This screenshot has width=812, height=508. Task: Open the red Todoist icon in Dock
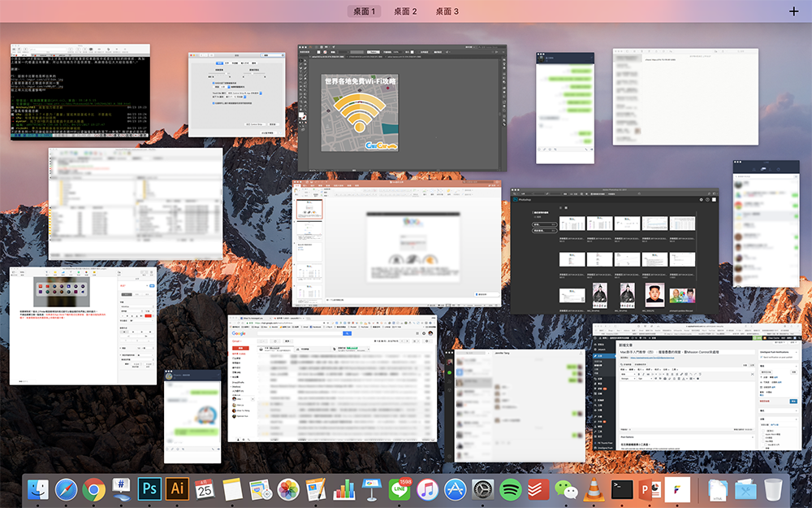(538, 489)
